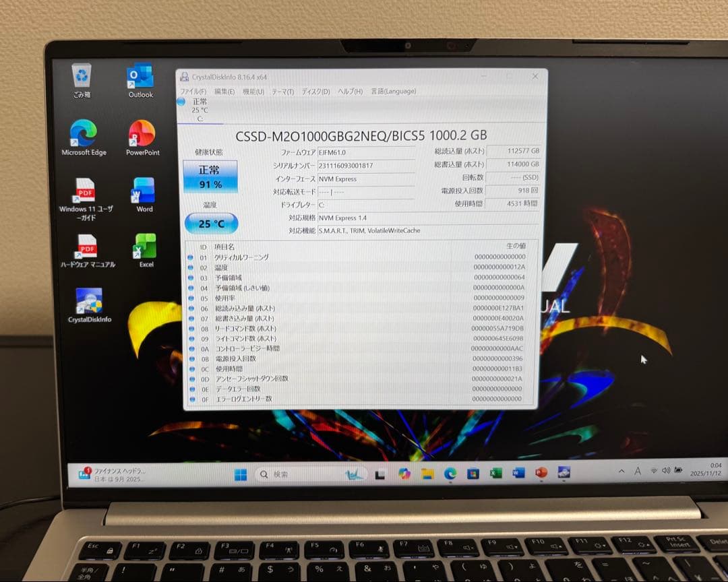Open the Outlook desktop icon

[x=140, y=77]
